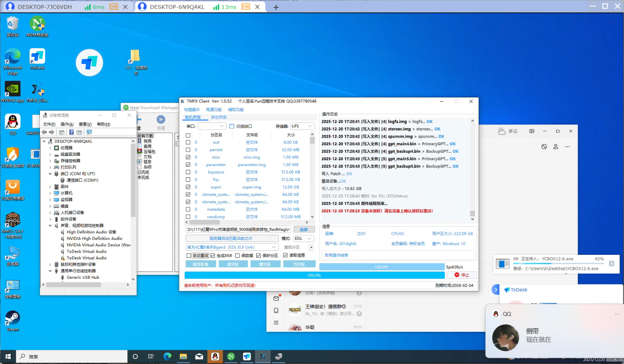Enable the 自动重启 checkbox
This screenshot has height=364, width=624.
[189, 255]
